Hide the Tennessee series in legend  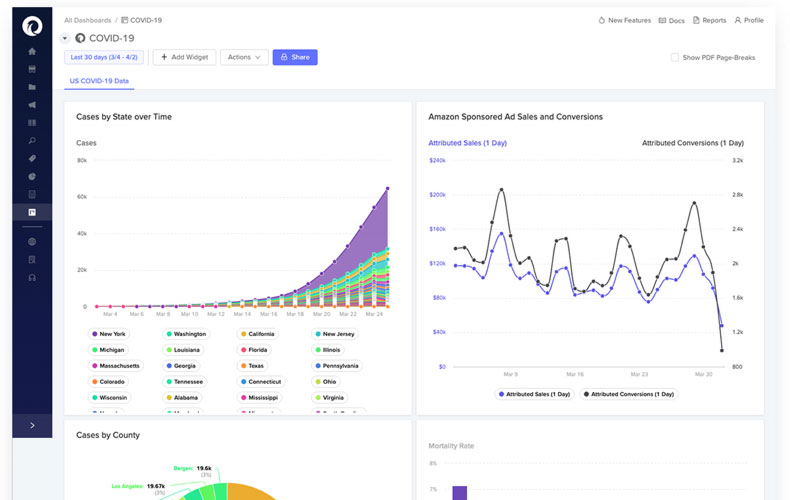click(x=185, y=382)
